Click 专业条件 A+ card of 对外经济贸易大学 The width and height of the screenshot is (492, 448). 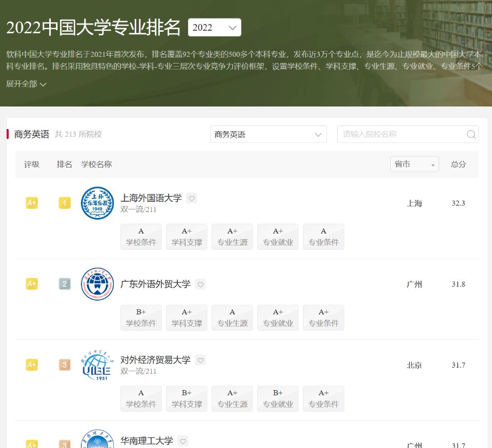click(x=323, y=399)
